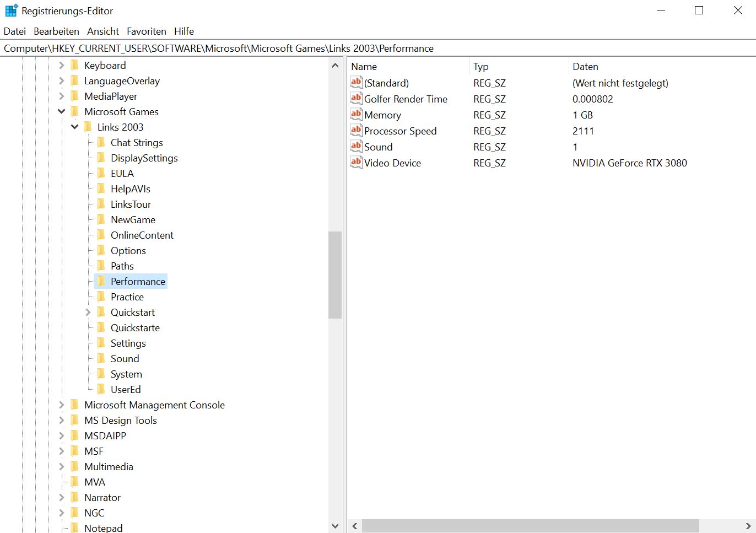Screen dimensions: 756x533
Task: Click the 2111 processor speed value
Action: [x=583, y=131]
